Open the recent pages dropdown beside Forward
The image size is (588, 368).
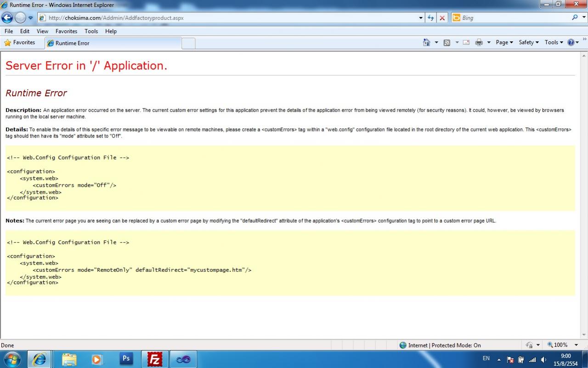point(31,18)
